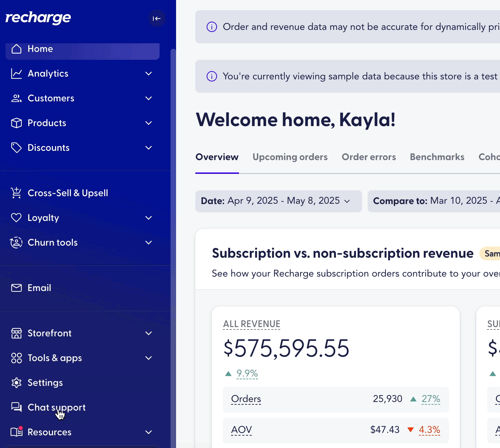
Task: Click the Products box icon
Action: pos(17,123)
